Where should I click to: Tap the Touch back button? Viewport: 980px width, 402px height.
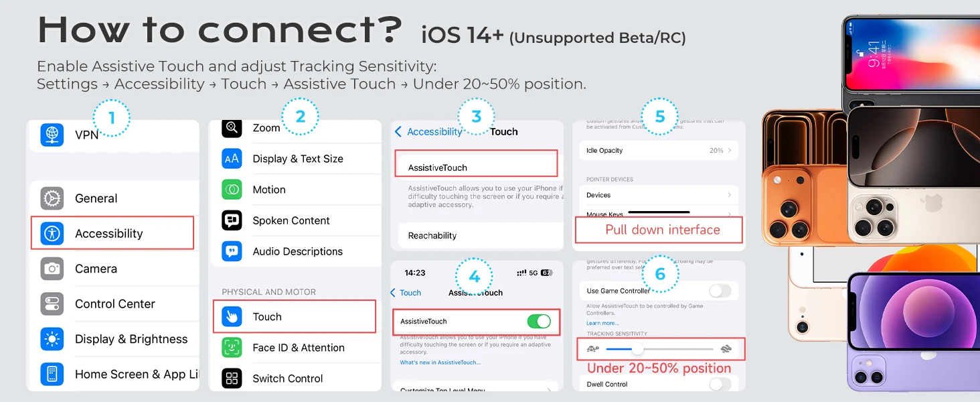(x=406, y=293)
